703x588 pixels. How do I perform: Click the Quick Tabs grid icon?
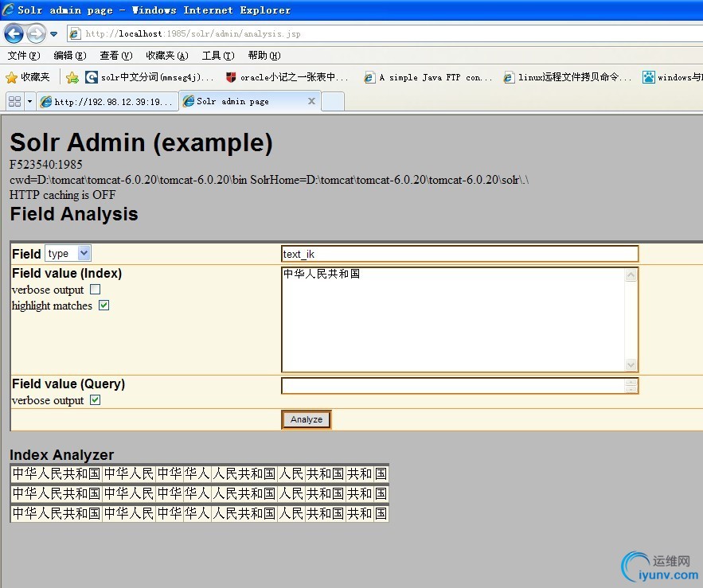click(x=14, y=102)
